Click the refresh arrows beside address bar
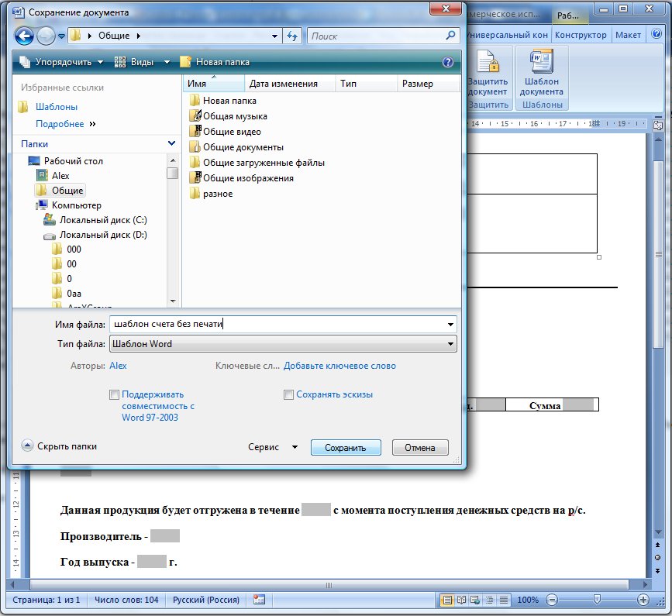 coord(292,36)
